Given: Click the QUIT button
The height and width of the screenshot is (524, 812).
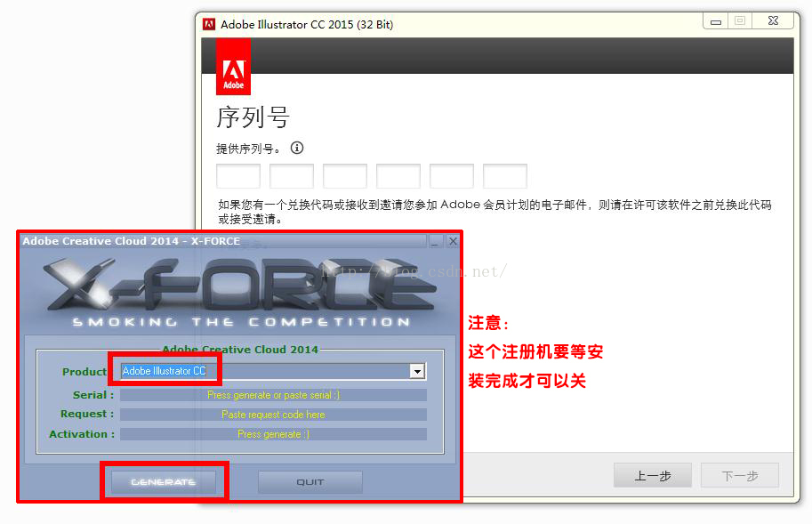Looking at the screenshot, I should click(310, 482).
